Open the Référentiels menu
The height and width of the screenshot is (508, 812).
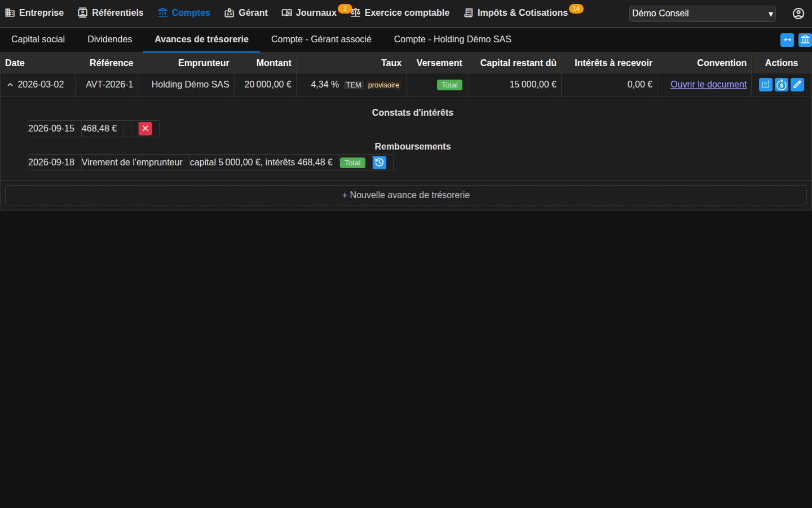(111, 12)
